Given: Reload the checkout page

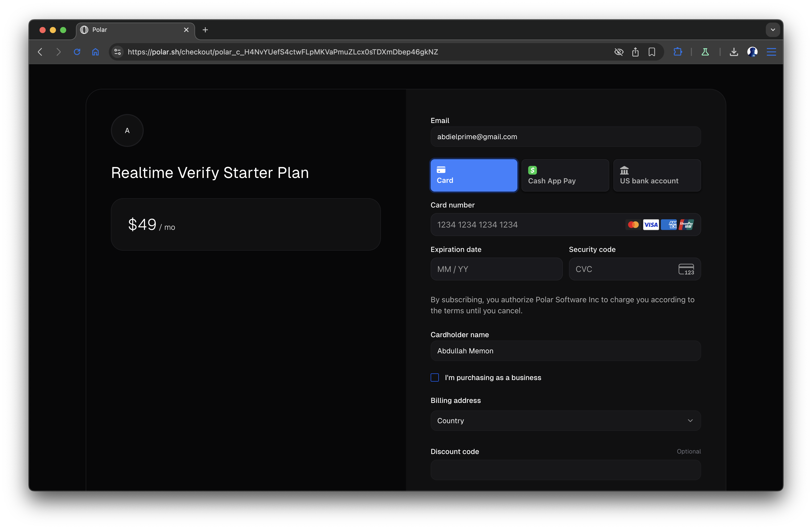Looking at the screenshot, I should pyautogui.click(x=77, y=52).
